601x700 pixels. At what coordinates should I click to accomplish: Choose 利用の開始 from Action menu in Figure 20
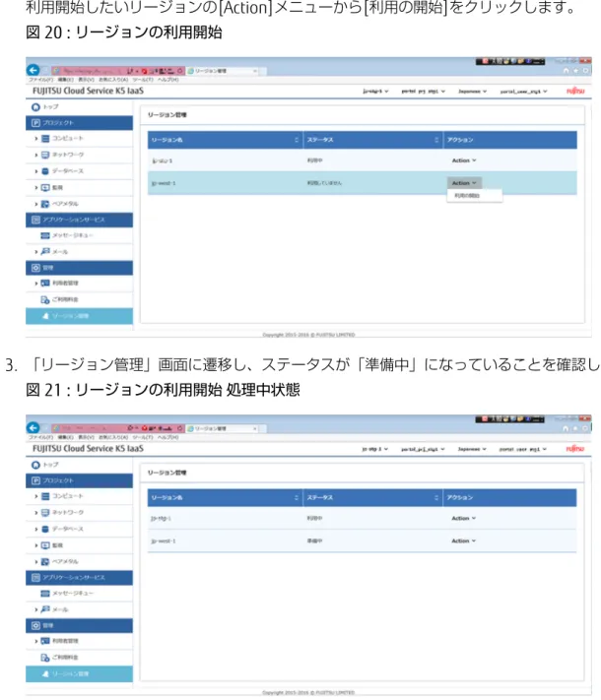(x=475, y=196)
